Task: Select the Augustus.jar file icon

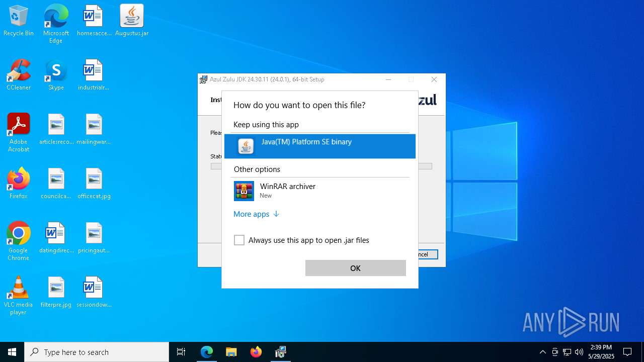Action: coord(132,21)
